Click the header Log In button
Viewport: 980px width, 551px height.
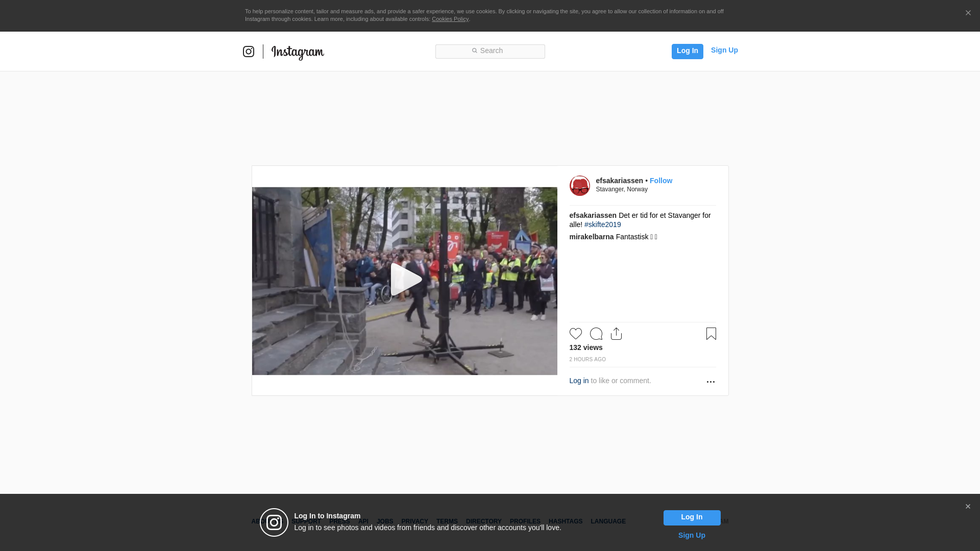[687, 51]
